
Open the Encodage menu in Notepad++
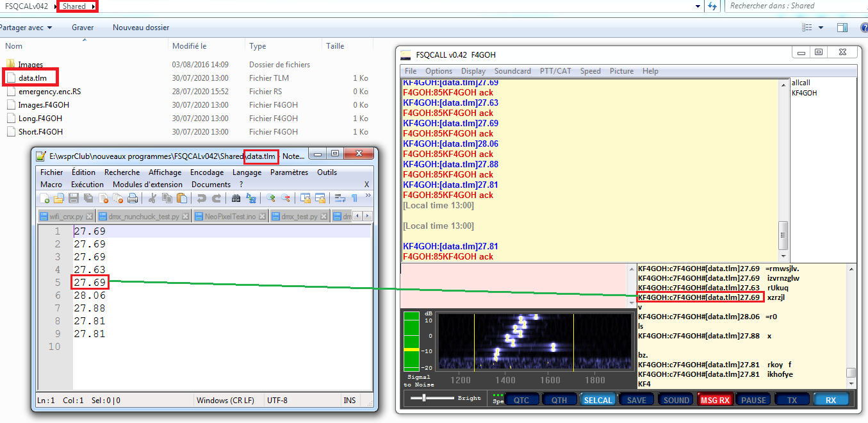[207, 172]
